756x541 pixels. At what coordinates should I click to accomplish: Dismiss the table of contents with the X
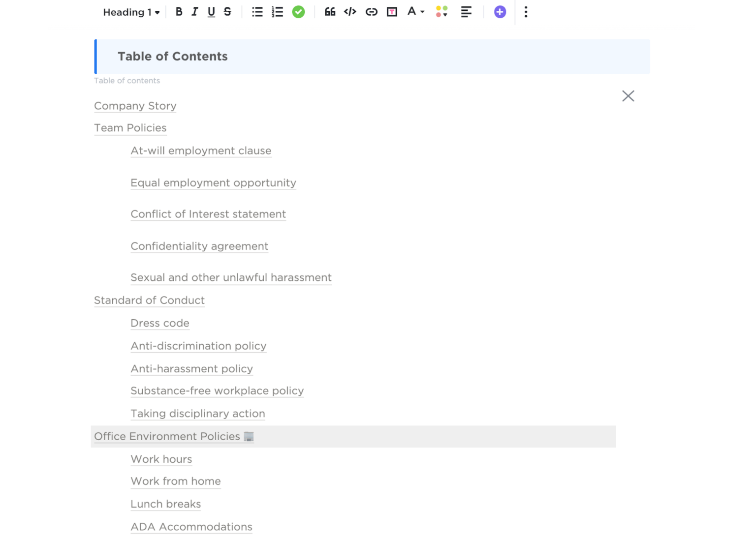628,96
